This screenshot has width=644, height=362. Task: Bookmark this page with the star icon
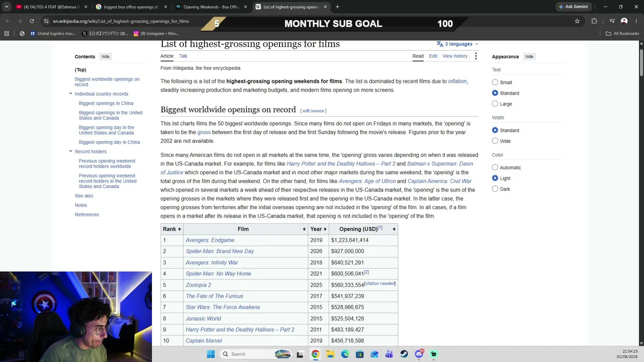(577, 21)
